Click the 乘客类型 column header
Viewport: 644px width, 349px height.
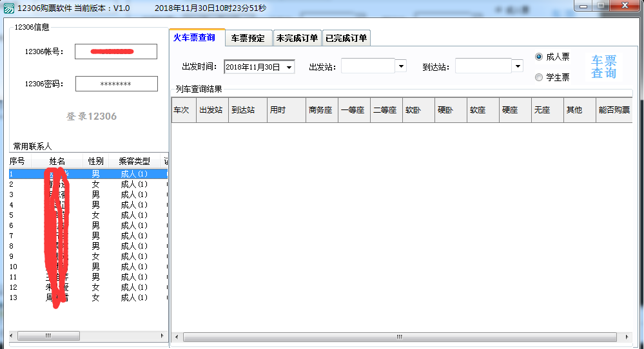tap(129, 161)
